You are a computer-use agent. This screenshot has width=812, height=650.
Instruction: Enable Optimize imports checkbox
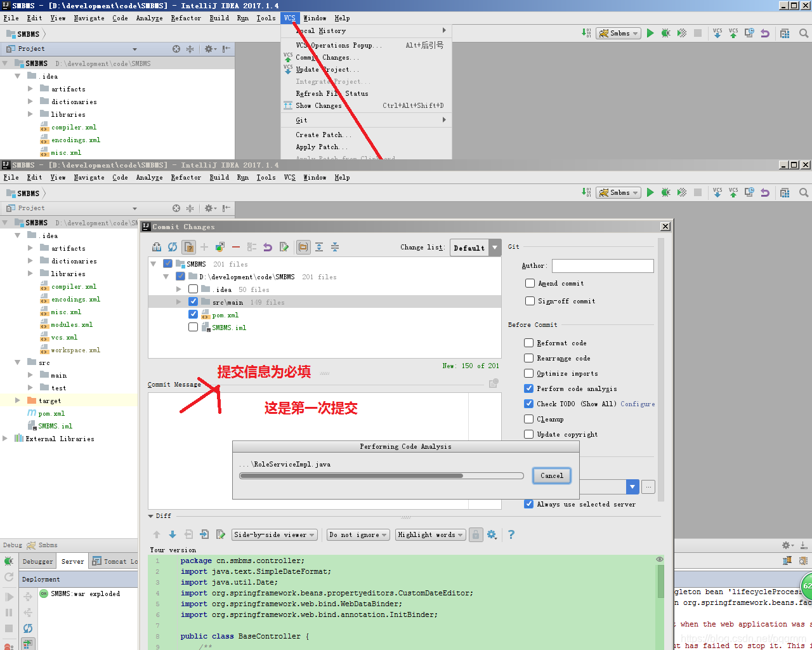coord(528,373)
